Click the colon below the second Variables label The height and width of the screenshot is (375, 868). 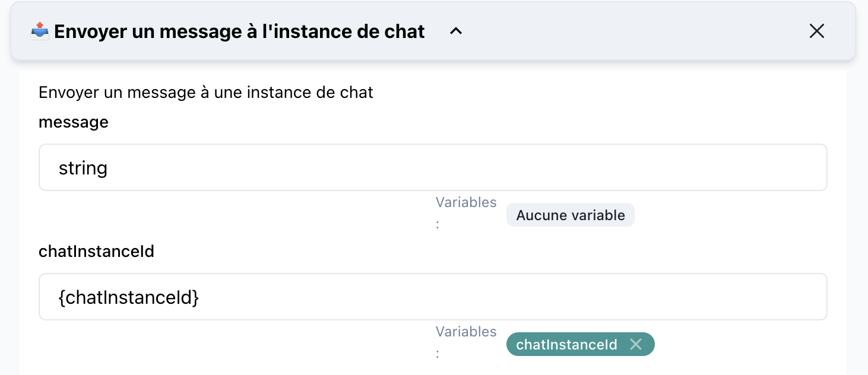point(438,354)
